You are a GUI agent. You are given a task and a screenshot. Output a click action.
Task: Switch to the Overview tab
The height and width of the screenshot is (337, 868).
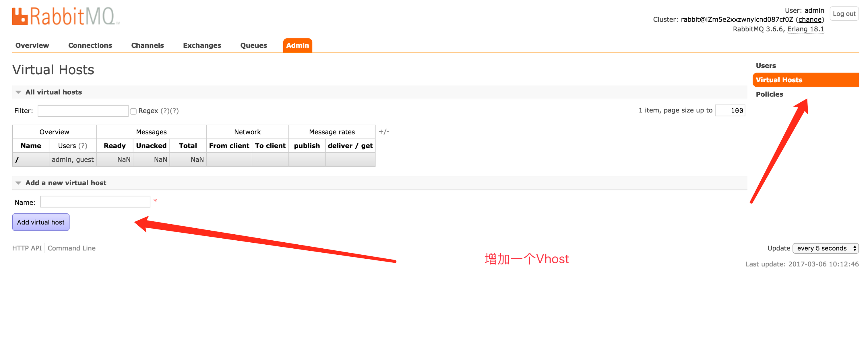pyautogui.click(x=32, y=45)
